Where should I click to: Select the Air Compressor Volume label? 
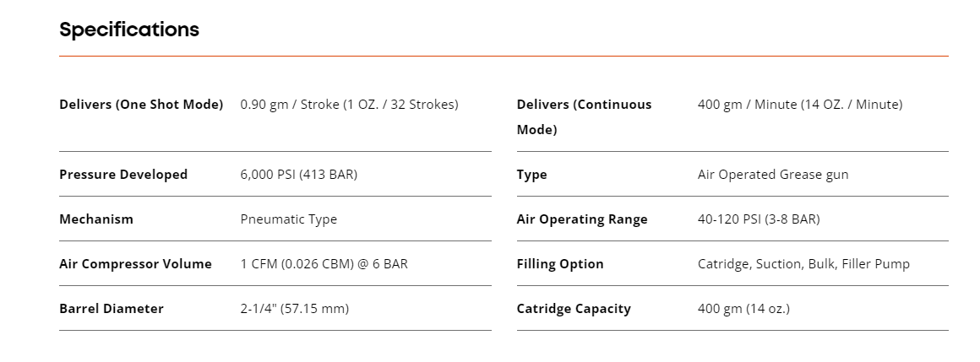136,264
